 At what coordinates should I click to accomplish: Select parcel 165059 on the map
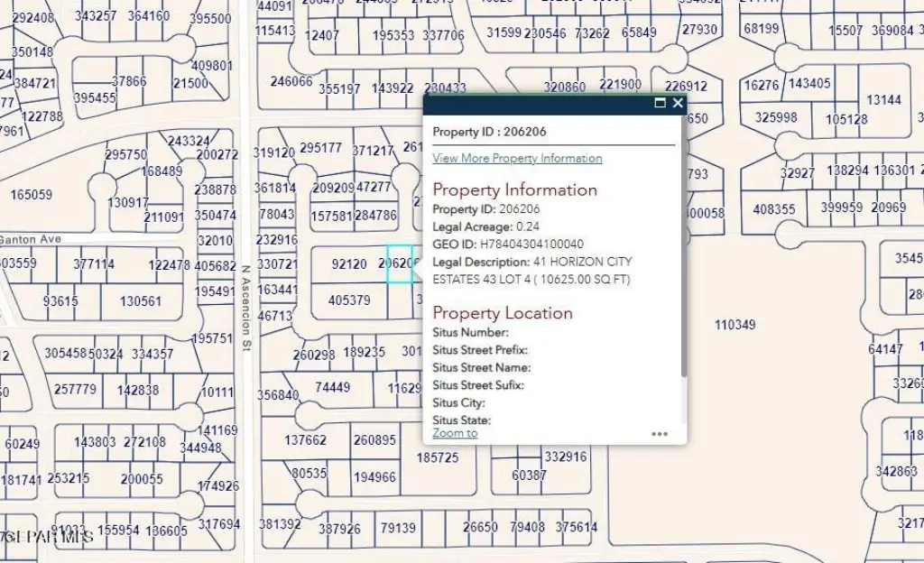[x=32, y=195]
